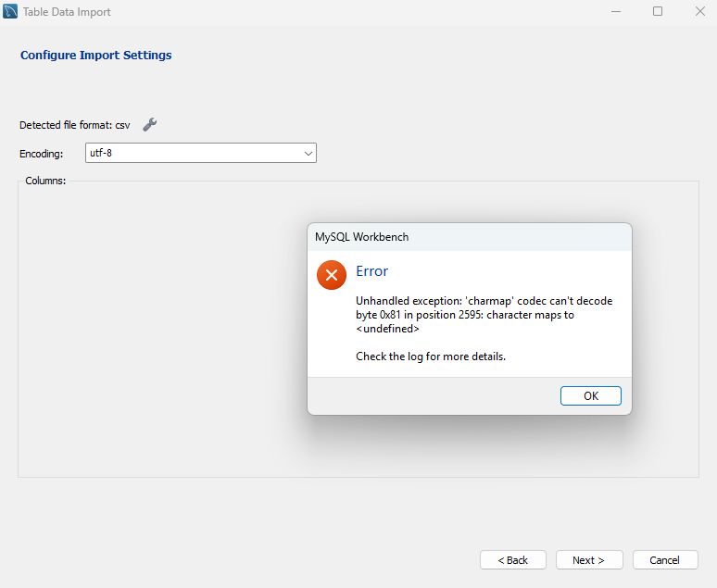Click the 'Error' heading in dialog
This screenshot has height=588, width=717.
tap(371, 271)
